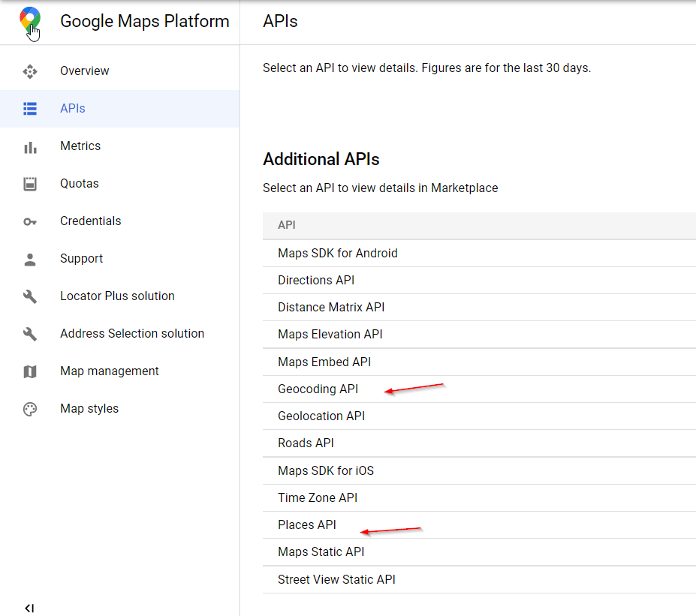696x616 pixels.
Task: Click the Support person icon
Action: tap(30, 259)
